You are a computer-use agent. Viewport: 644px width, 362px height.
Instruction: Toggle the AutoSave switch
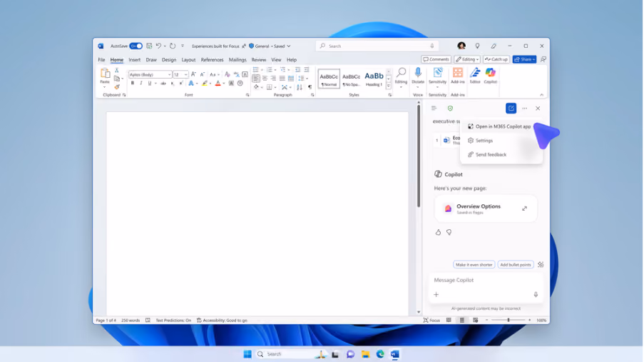point(136,46)
